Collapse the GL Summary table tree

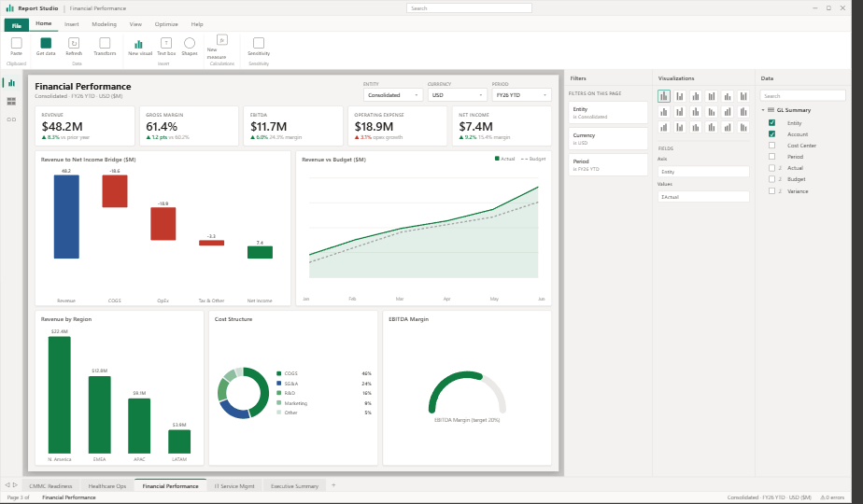point(763,110)
